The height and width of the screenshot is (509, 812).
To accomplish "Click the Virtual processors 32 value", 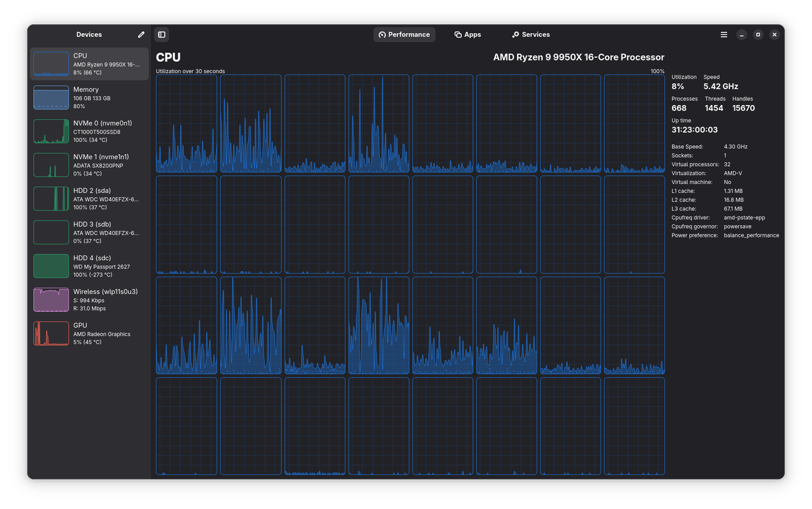I will pos(727,164).
